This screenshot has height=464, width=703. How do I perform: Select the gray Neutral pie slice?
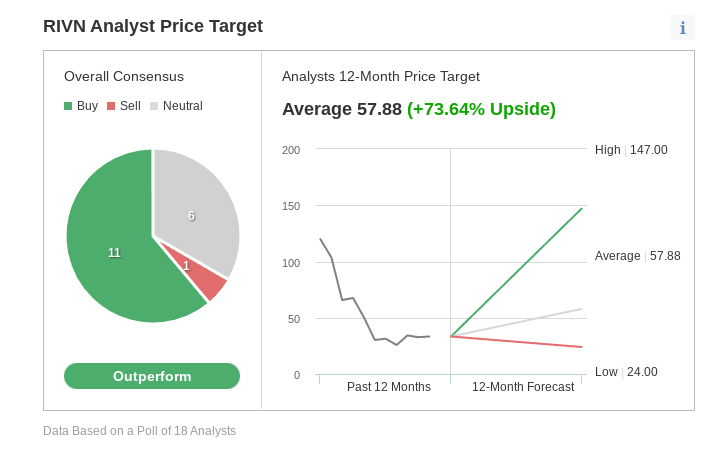195,210
